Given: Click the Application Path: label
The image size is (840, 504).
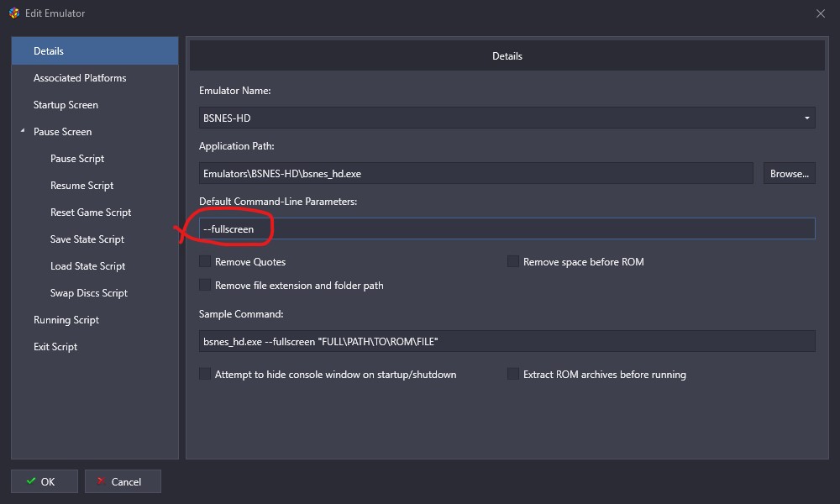Looking at the screenshot, I should [x=236, y=145].
